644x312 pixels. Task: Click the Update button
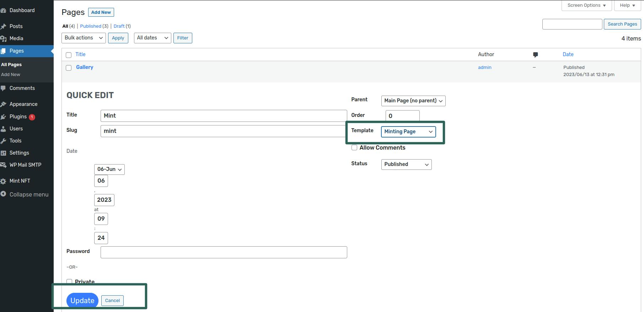(x=82, y=301)
